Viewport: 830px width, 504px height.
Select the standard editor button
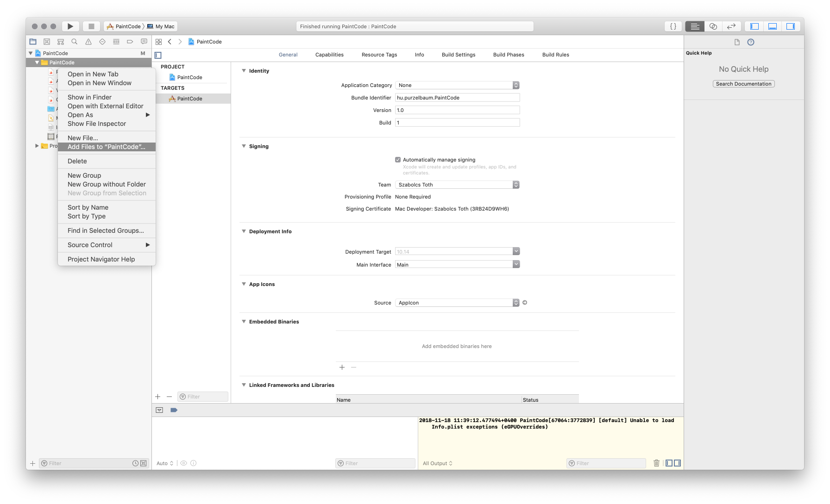click(695, 26)
